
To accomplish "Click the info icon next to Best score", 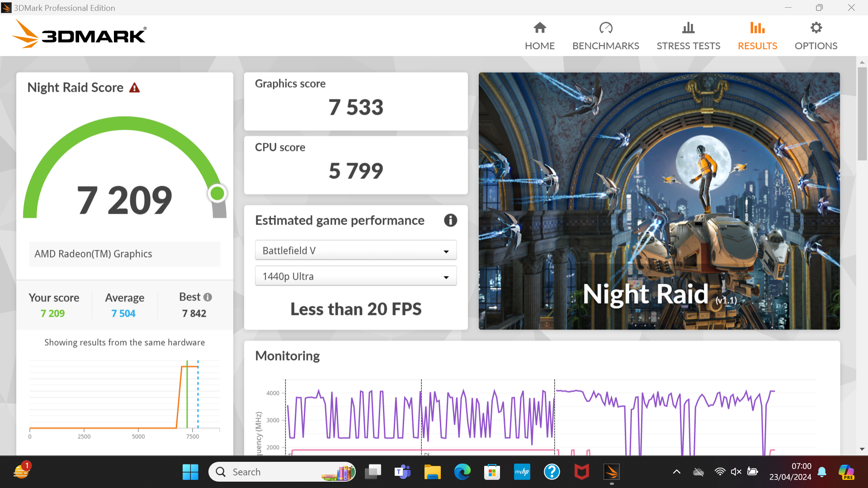I will [208, 297].
